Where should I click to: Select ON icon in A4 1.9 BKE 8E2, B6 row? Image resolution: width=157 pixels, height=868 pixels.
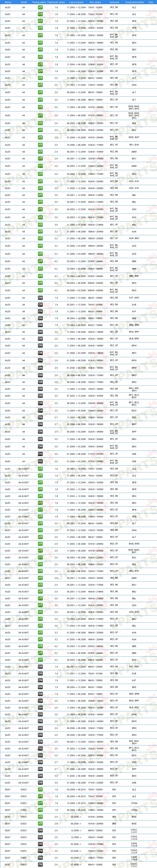point(40,318)
